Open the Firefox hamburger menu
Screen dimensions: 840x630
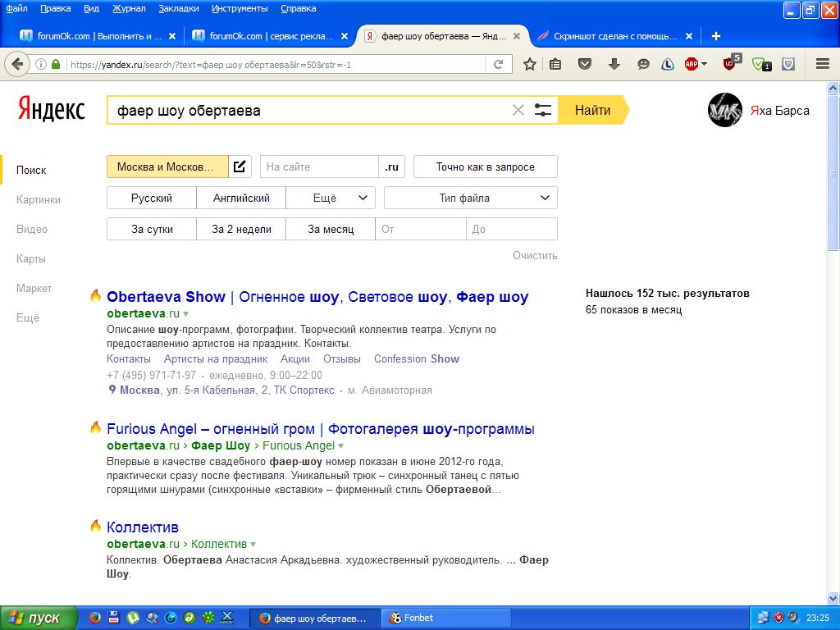click(823, 64)
